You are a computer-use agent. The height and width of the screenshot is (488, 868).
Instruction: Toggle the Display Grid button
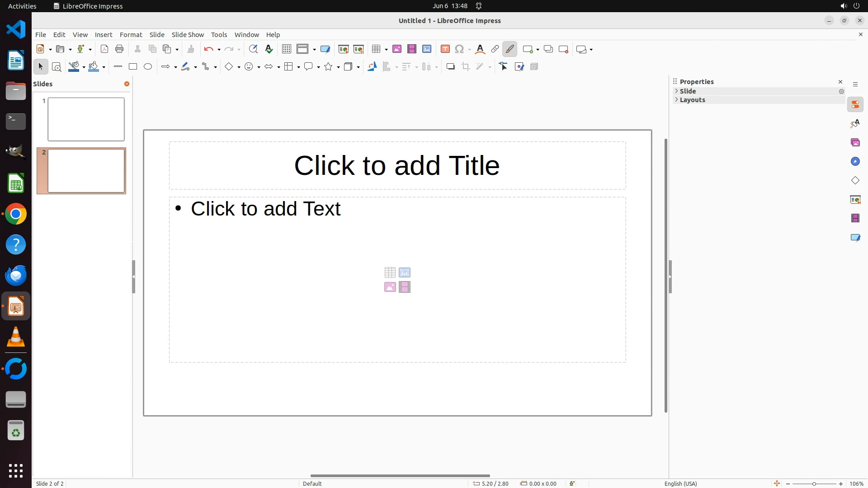point(287,49)
